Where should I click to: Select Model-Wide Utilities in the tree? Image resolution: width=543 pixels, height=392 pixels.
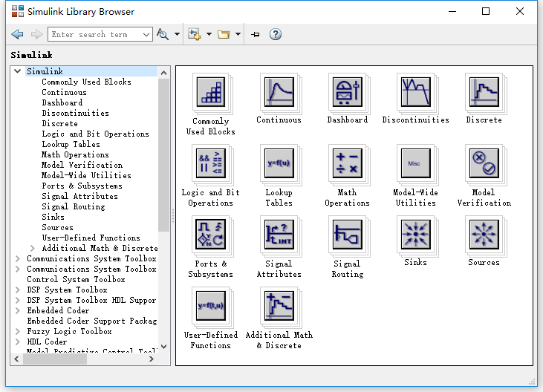pyautogui.click(x=86, y=175)
